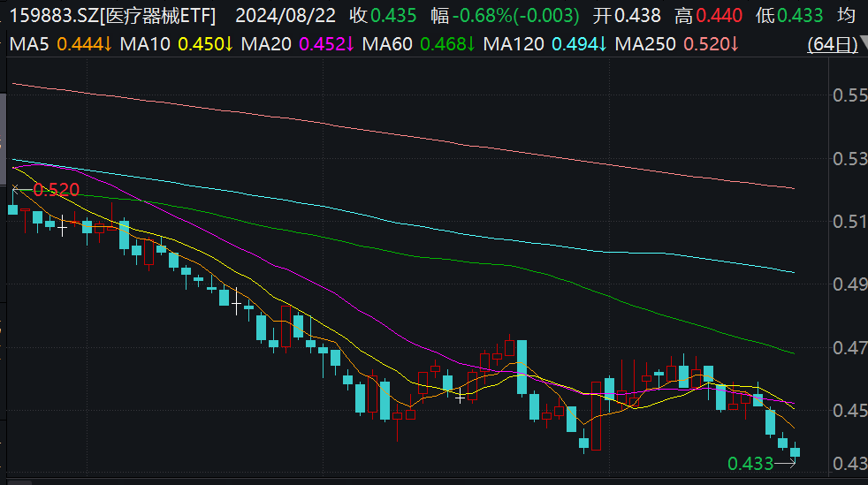Viewport: 868px width, 485px height.
Task: Click the green 0.433 low price marker
Action: (x=750, y=464)
